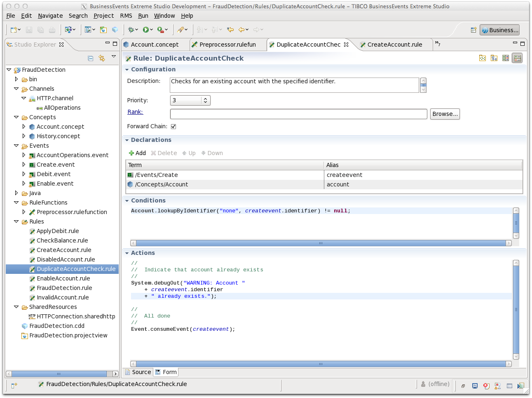Viewport: 532px width, 398px height.
Task: Click the Debug bug icon in toolbar
Action: (x=131, y=30)
